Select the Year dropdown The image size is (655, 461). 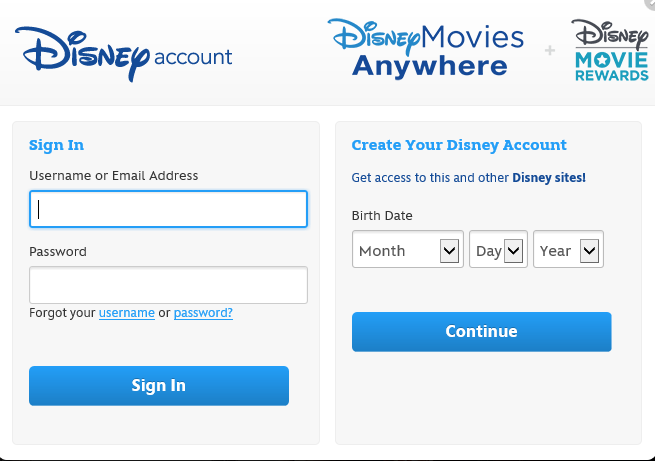click(x=568, y=250)
